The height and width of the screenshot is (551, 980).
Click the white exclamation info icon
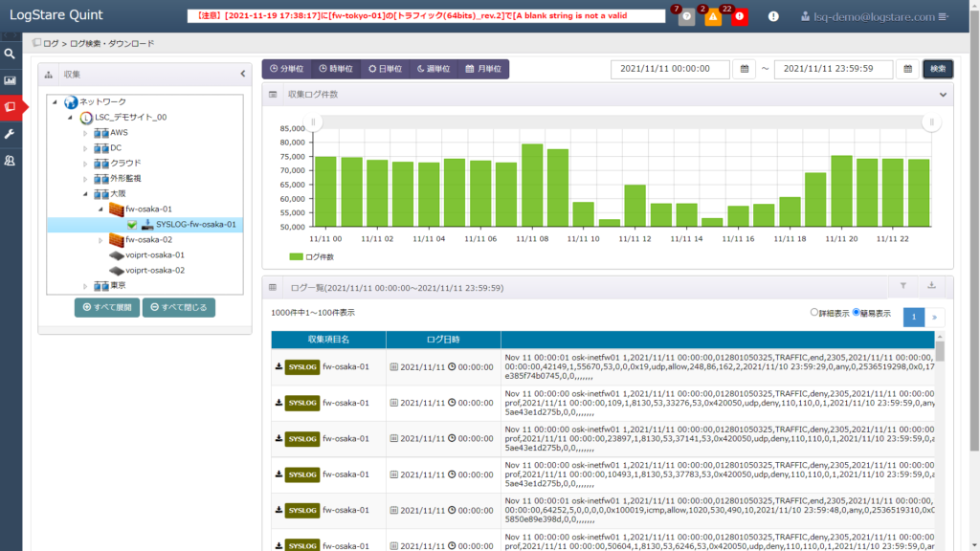pos(773,17)
